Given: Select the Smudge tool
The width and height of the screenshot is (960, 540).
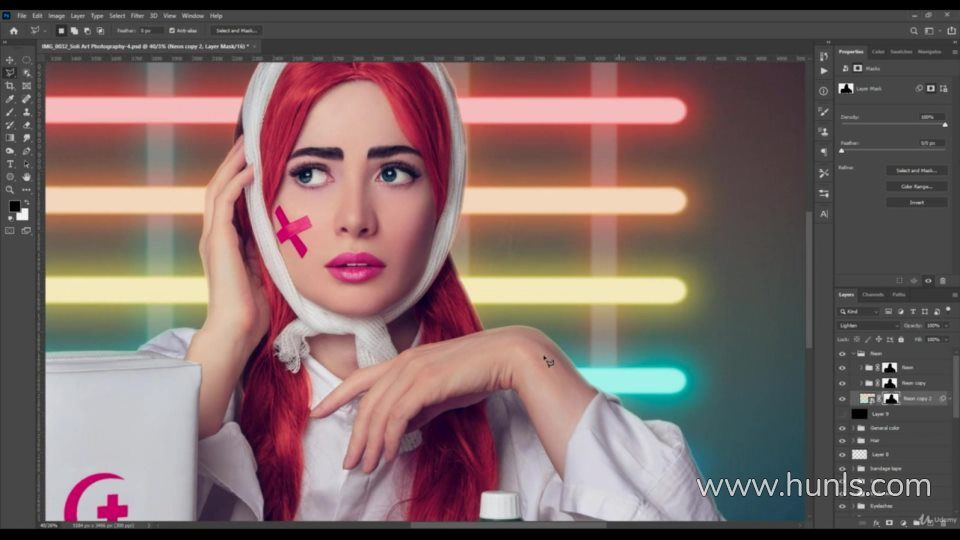Looking at the screenshot, I should coord(26,138).
